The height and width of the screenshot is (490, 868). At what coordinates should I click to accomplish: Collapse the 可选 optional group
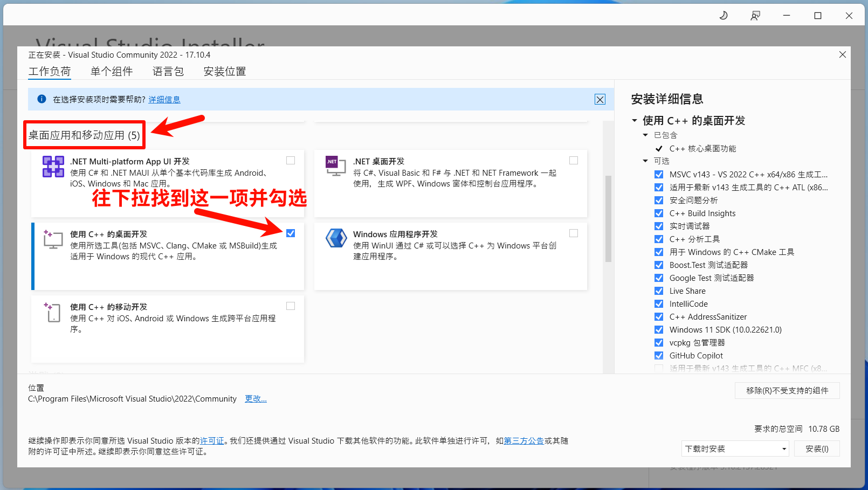point(645,161)
